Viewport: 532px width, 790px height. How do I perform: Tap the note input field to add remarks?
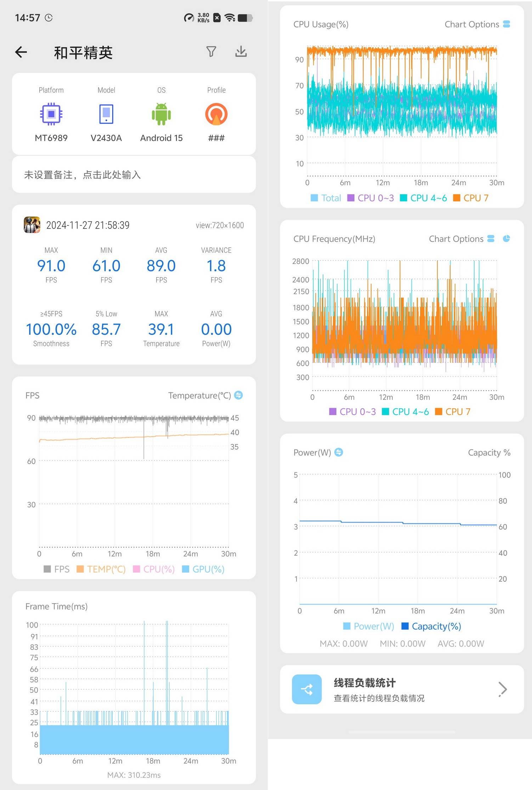coord(134,175)
